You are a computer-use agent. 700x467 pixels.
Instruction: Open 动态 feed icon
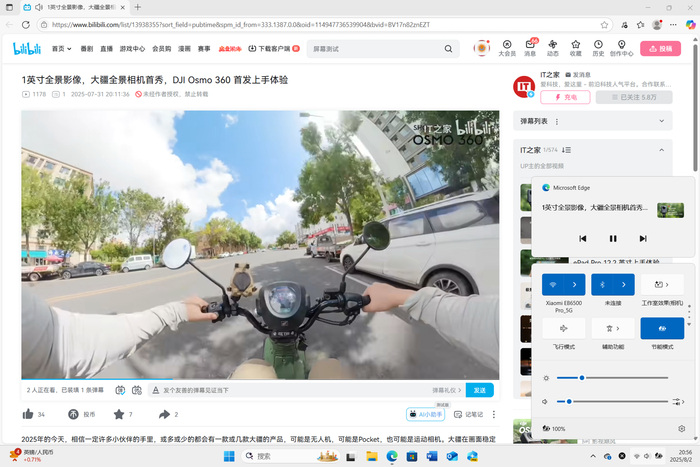pos(553,48)
